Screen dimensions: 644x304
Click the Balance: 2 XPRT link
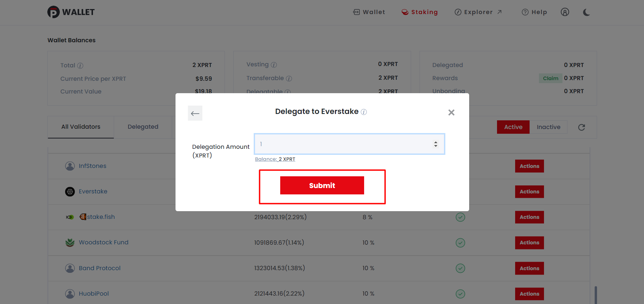tap(275, 159)
